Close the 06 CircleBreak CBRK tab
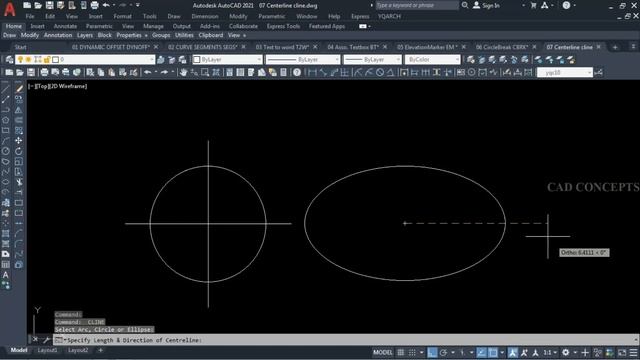The height and width of the screenshot is (360, 640). pos(534,47)
